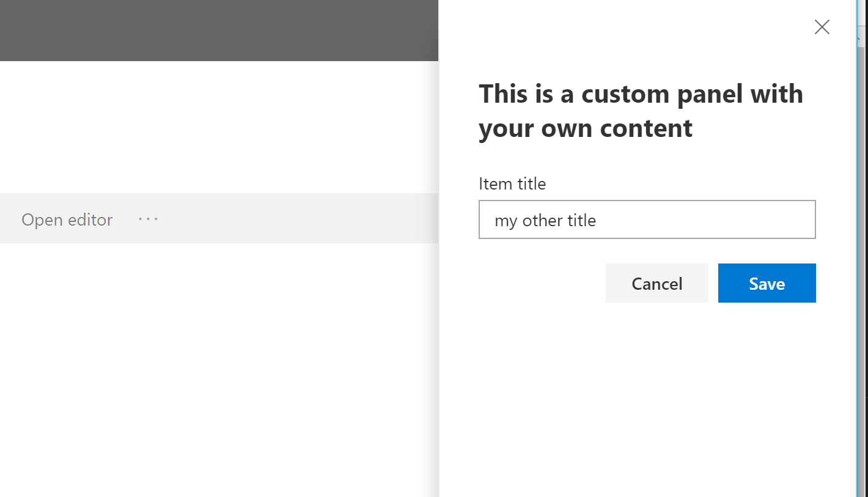Viewport: 868px width, 497px height.
Task: Save the item title changes
Action: (x=767, y=283)
